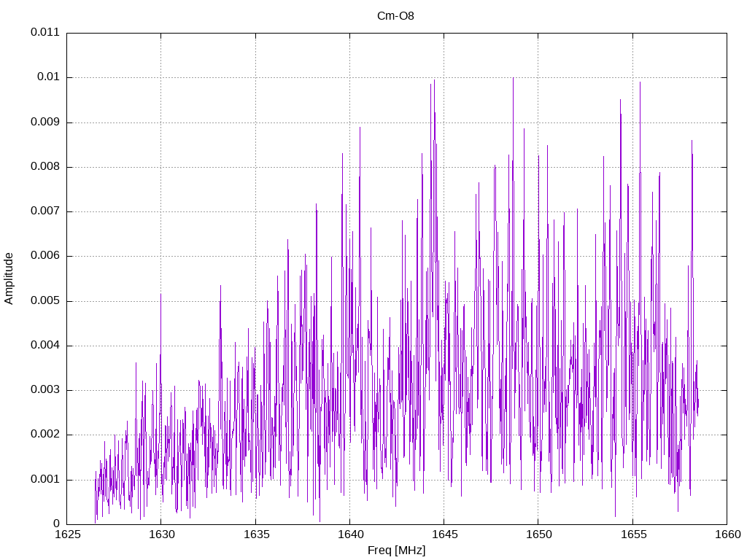Click the 1655 x-axis tick label
This screenshot has width=747, height=560.
coord(634,534)
